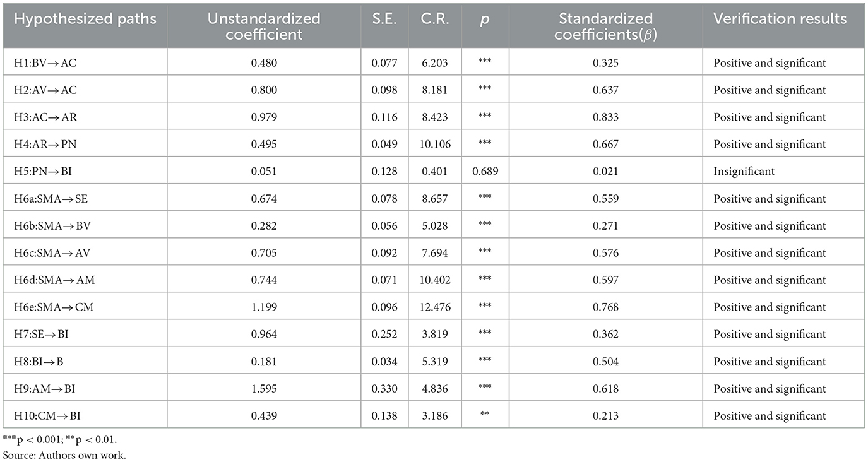Click the Unstandardized coefficient column header

point(264,27)
